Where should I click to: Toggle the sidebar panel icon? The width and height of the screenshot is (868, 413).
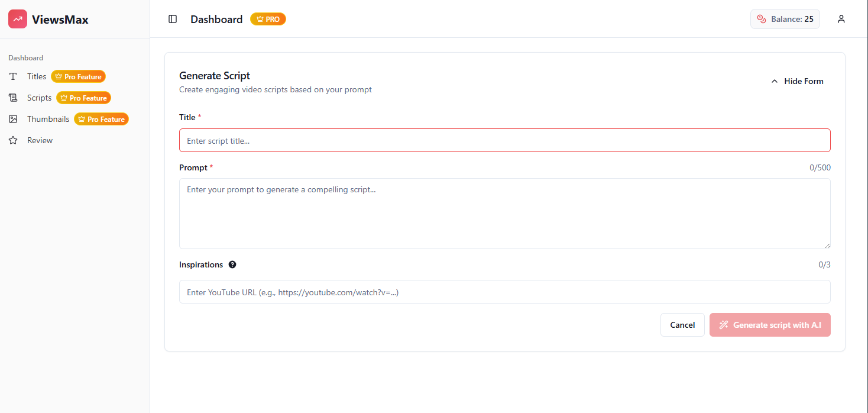(173, 19)
